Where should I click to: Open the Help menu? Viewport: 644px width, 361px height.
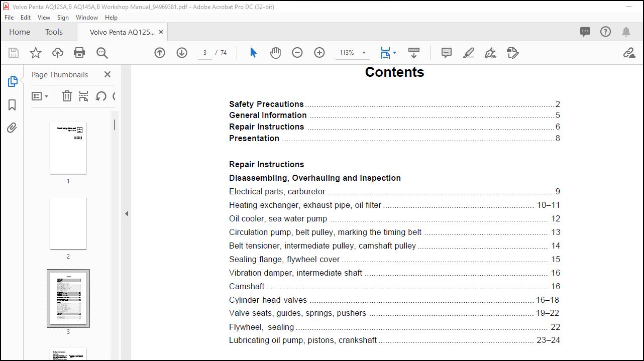pyautogui.click(x=111, y=17)
